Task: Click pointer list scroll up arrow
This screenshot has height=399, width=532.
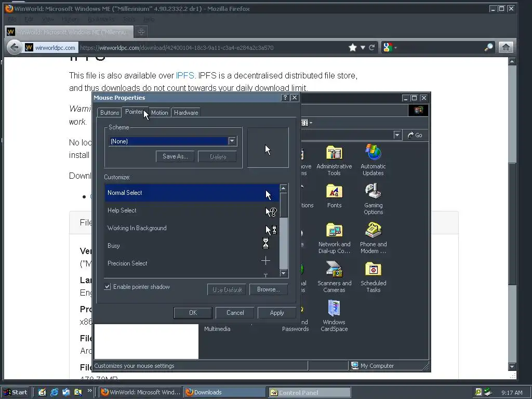Action: 284,188
